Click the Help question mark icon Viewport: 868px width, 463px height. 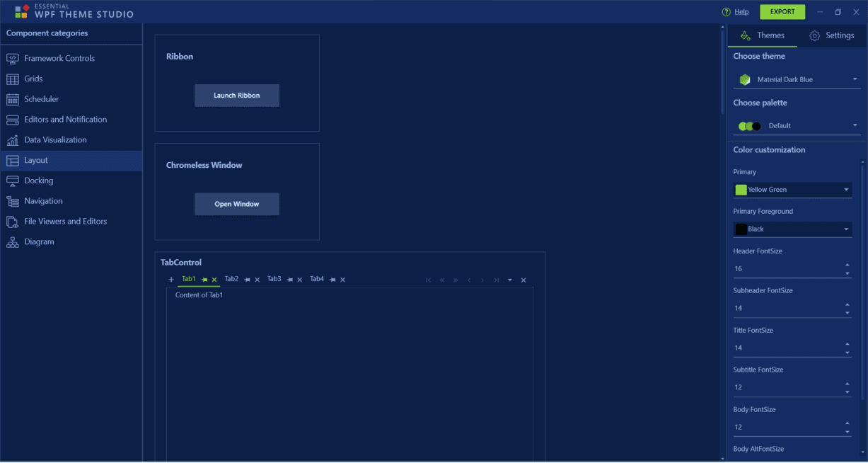click(726, 12)
